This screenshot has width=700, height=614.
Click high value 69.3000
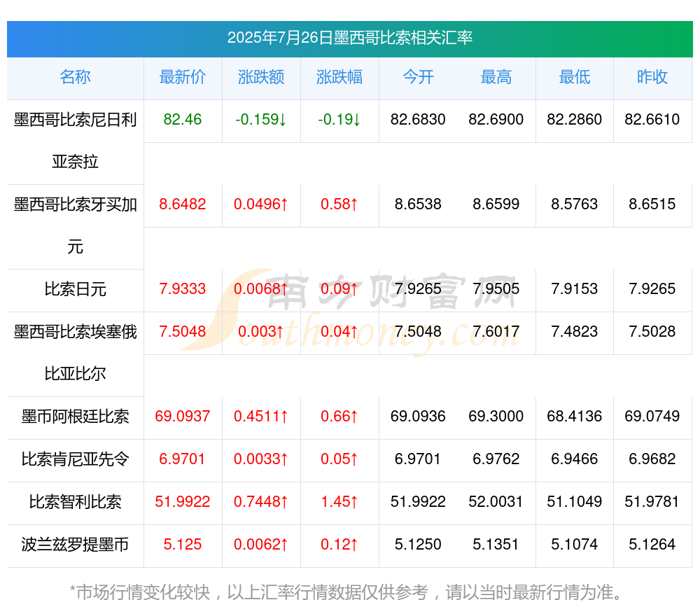coord(496,416)
